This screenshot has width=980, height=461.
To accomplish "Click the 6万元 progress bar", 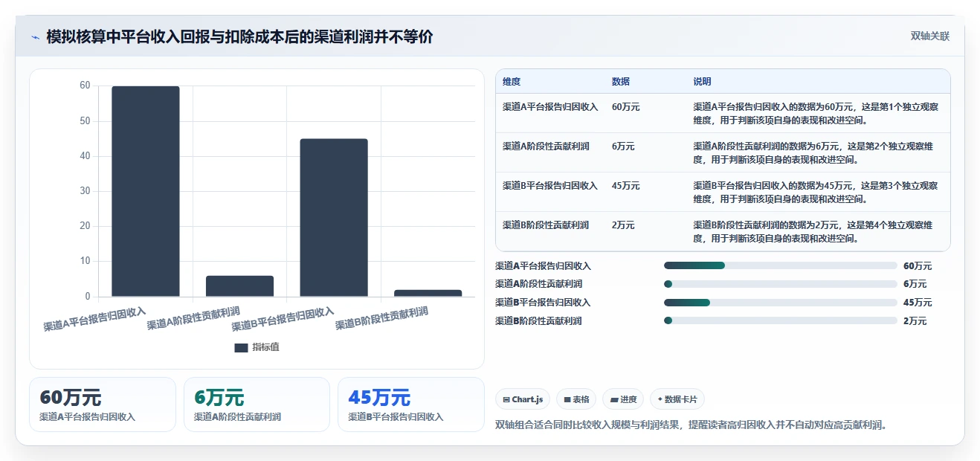I will coord(781,284).
